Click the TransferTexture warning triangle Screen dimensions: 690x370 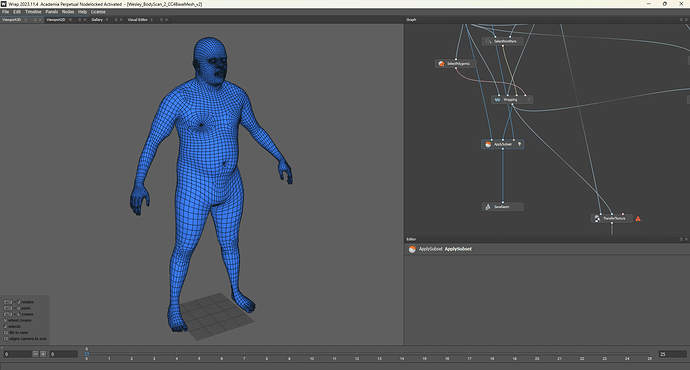point(638,219)
